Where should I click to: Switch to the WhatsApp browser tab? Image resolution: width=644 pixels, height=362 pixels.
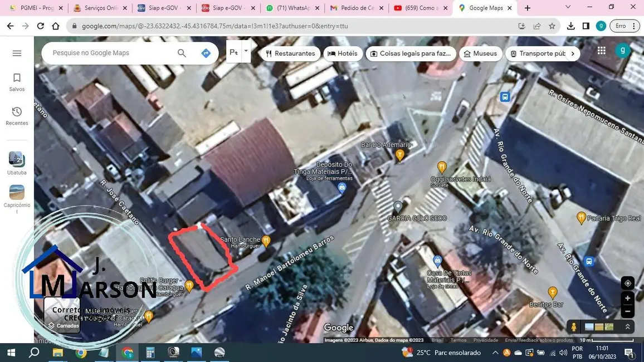(x=292, y=8)
